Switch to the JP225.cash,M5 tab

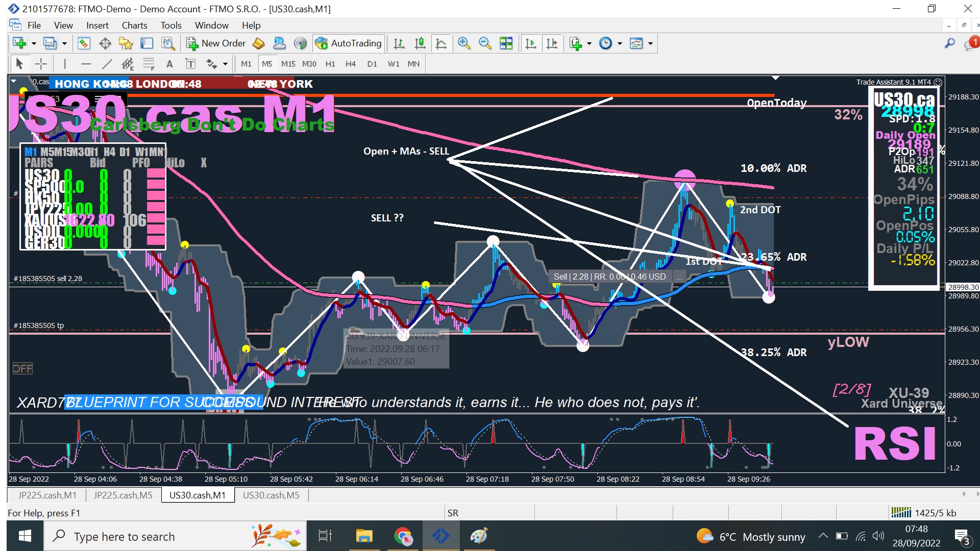[122, 495]
